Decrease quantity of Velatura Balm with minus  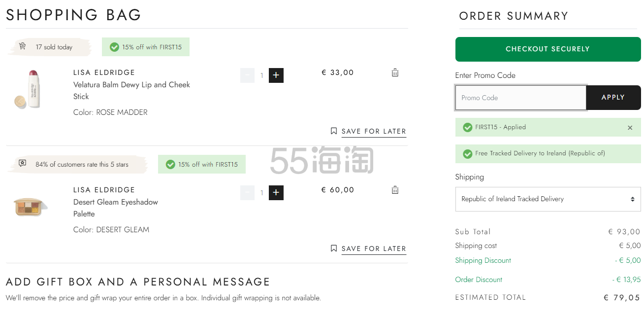click(247, 75)
